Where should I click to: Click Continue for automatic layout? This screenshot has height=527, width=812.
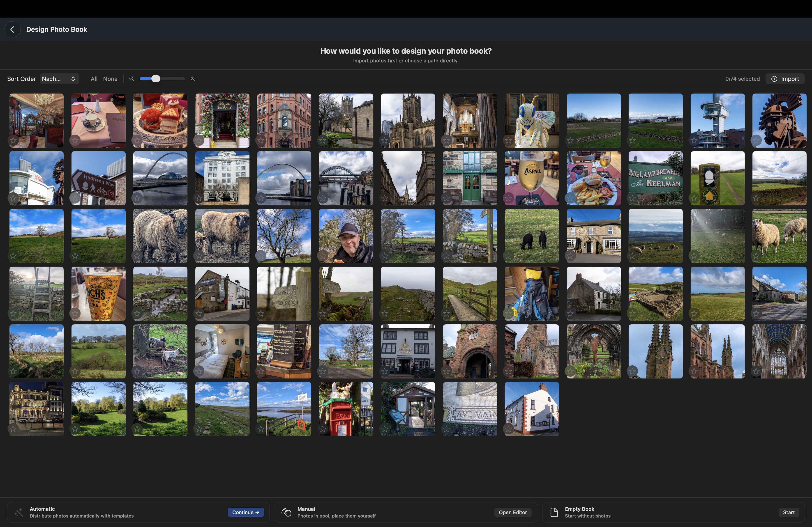click(246, 512)
